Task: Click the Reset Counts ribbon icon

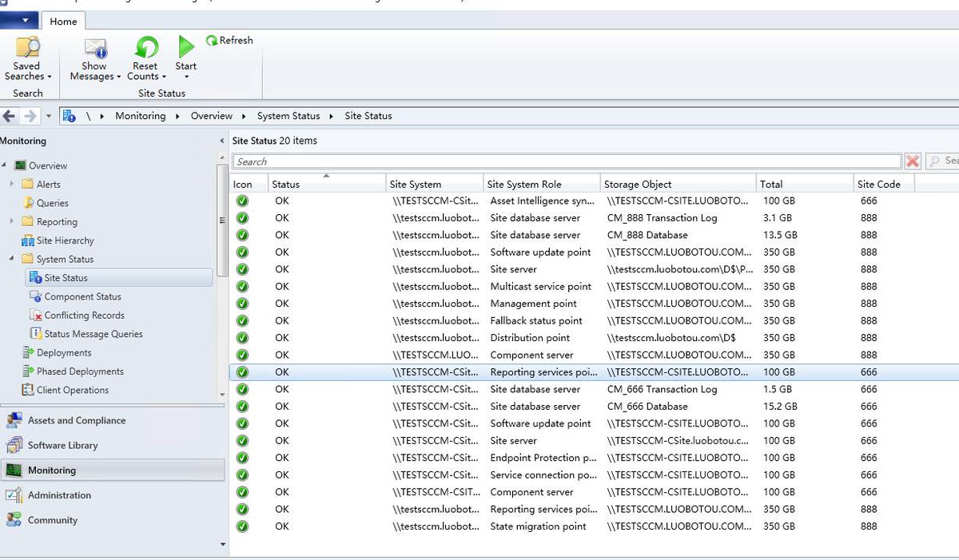Action: [x=146, y=47]
